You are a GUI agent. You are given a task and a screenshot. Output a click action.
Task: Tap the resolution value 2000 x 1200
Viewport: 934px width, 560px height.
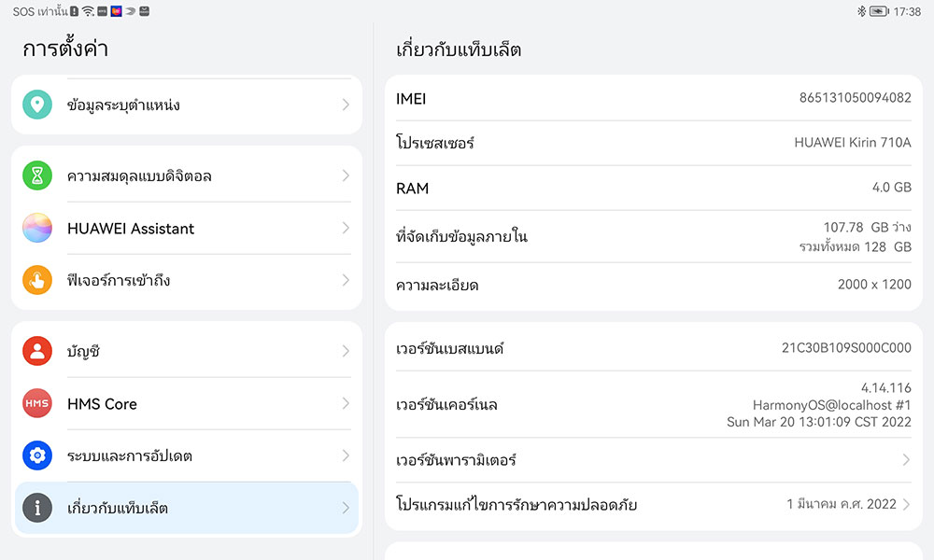click(x=874, y=285)
